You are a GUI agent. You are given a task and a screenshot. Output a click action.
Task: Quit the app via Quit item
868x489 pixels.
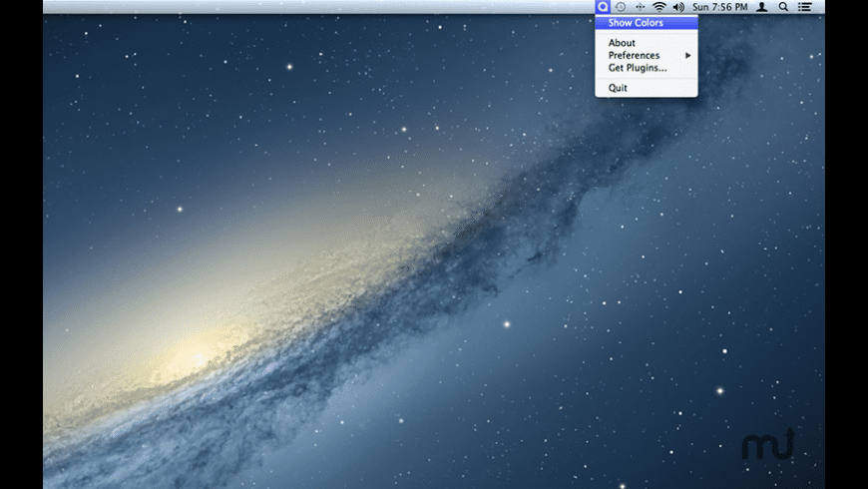point(618,88)
